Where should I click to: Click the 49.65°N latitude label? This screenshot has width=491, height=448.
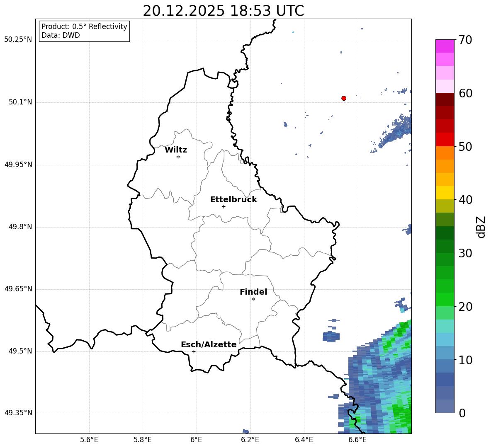18,289
